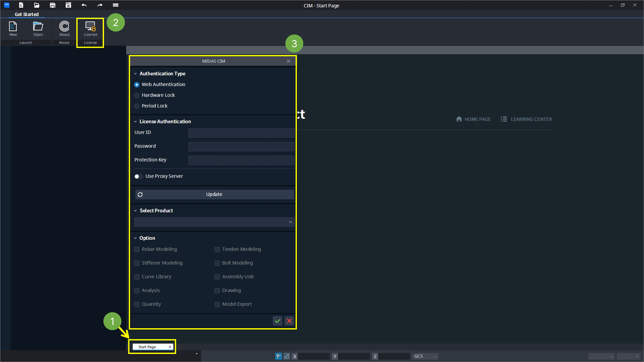Click the Redo arrow in quick toolbar

(100, 5)
